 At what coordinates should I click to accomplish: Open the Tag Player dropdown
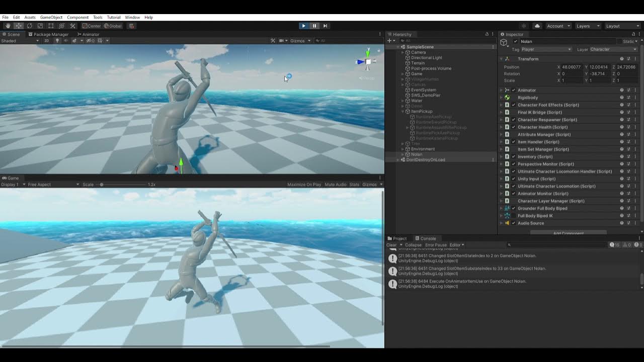(546, 49)
